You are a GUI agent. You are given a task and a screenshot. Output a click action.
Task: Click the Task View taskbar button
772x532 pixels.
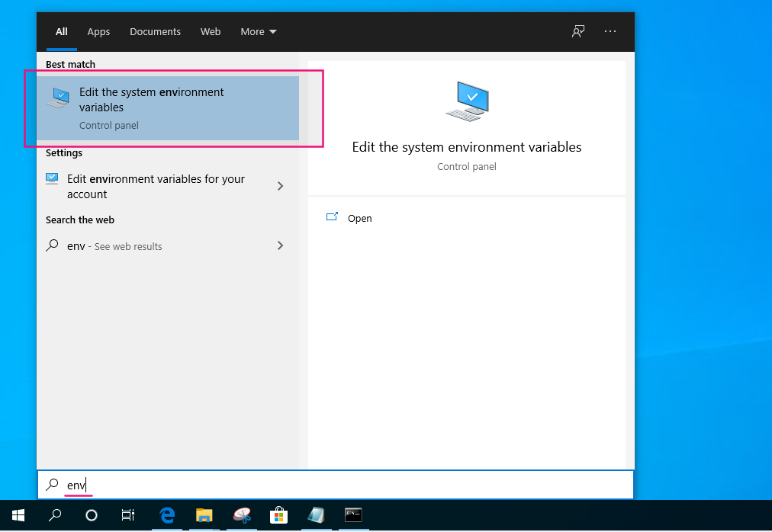pyautogui.click(x=128, y=515)
